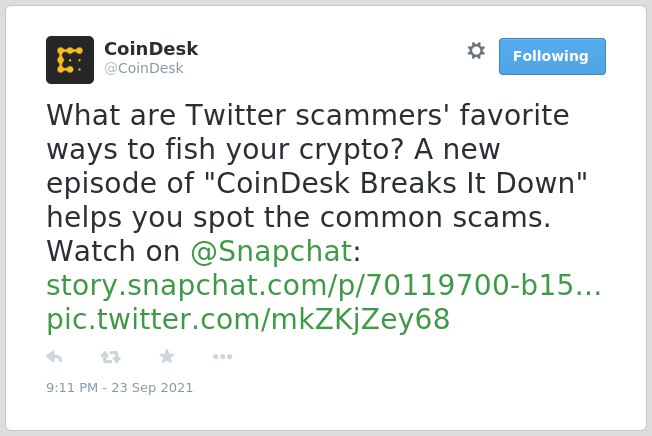Click the 23 Sep 2021 date text
The width and height of the screenshot is (652, 436).
pos(152,388)
